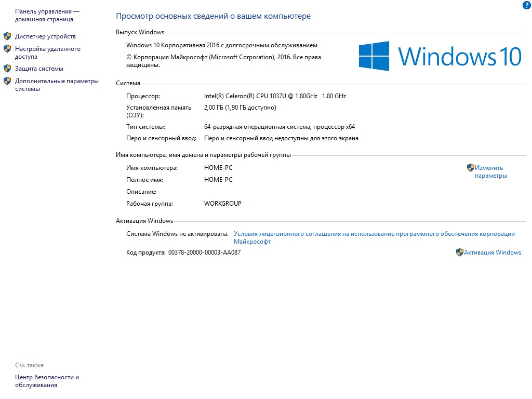Click the Тип системы: label
The height and width of the screenshot is (399, 532).
[145, 127]
